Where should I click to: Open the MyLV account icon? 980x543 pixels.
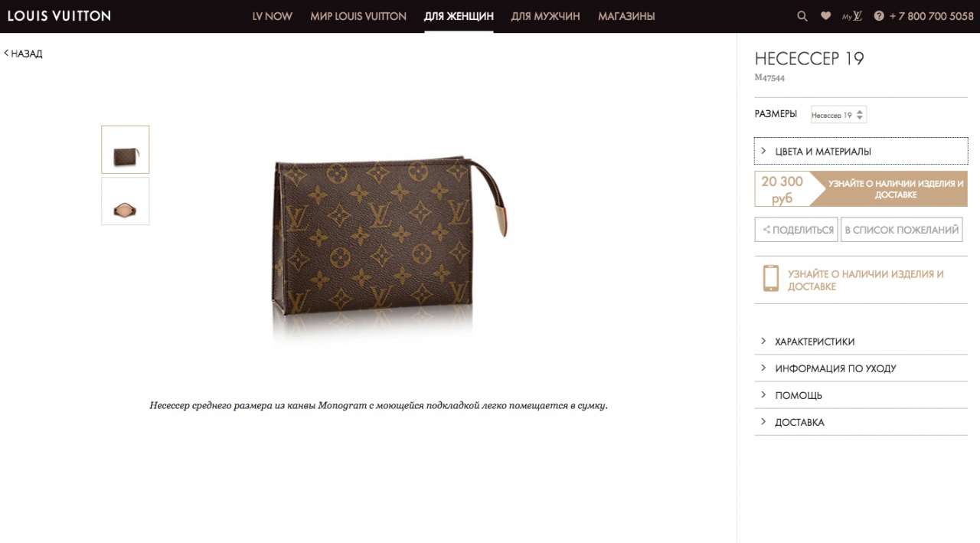point(852,16)
